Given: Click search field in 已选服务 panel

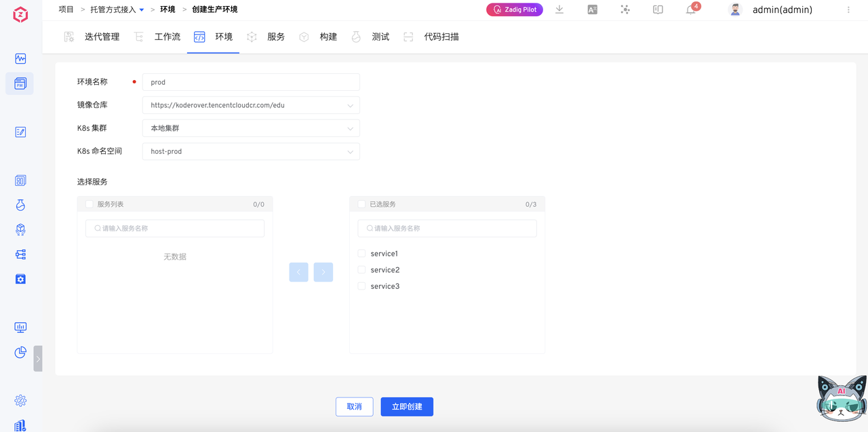Looking at the screenshot, I should [447, 229].
